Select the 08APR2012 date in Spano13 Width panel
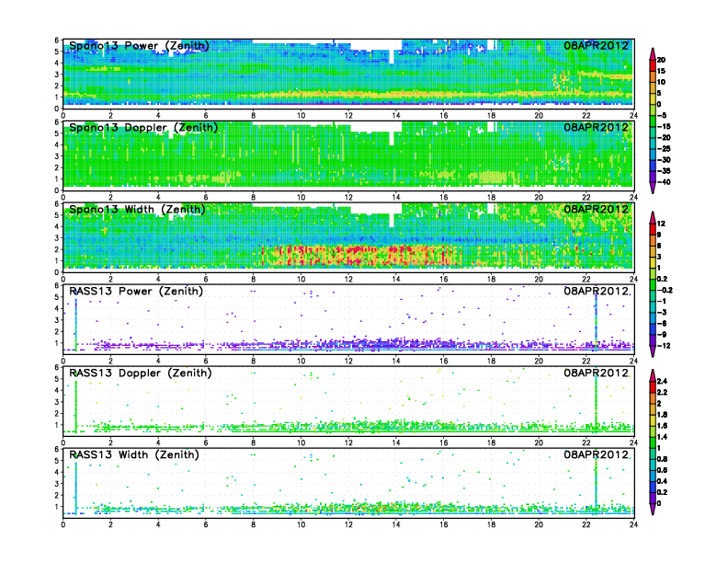The width and height of the screenshot is (728, 563). coord(597,209)
